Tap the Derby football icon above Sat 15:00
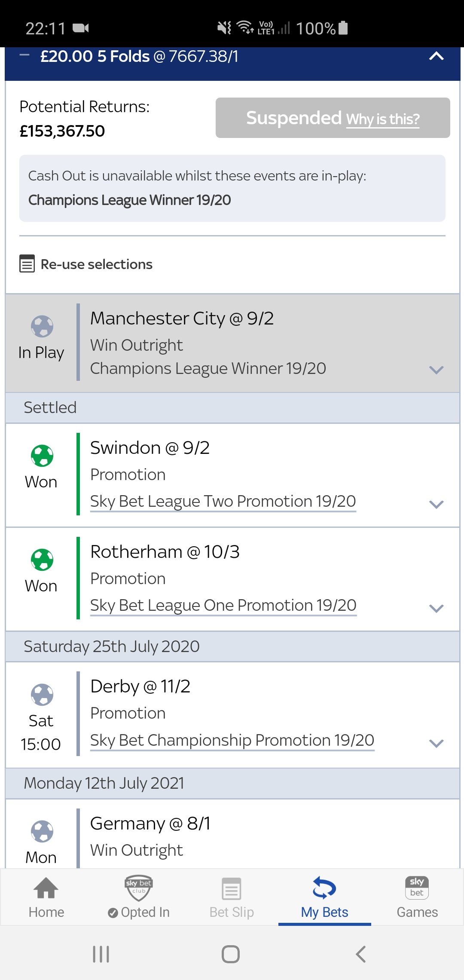Viewport: 464px width, 980px height. coord(42,695)
